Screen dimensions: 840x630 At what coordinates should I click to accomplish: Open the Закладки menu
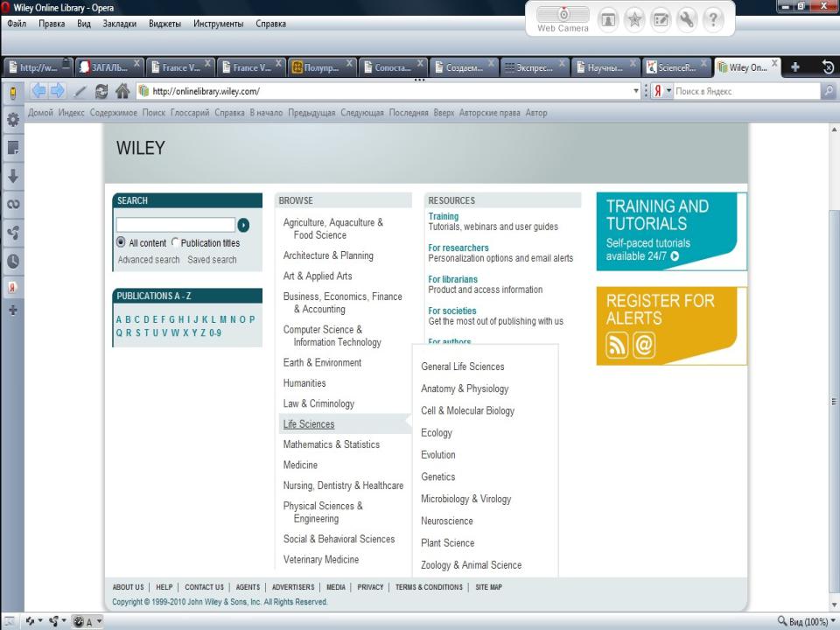tap(120, 24)
